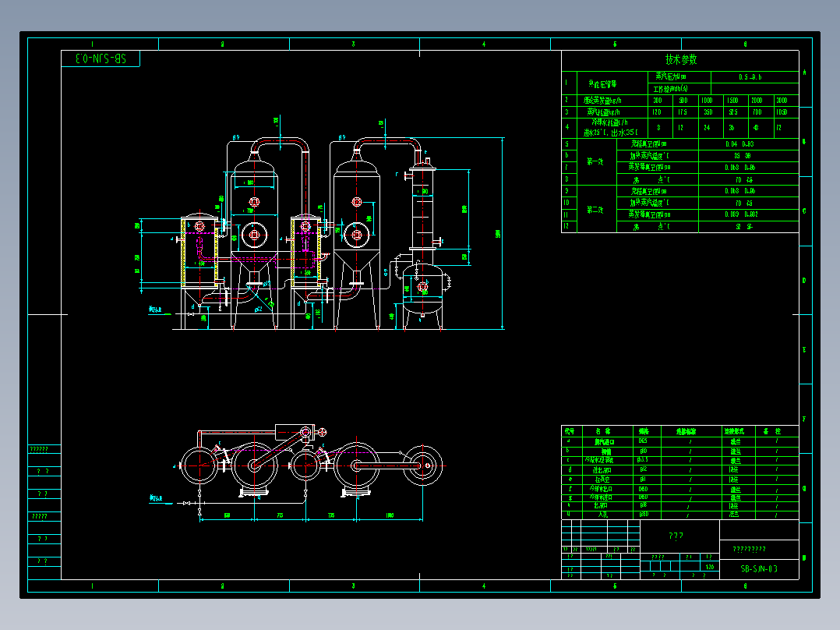Click the mirrored drawing number label at top left
This screenshot has width=840, height=630.
click(101, 58)
